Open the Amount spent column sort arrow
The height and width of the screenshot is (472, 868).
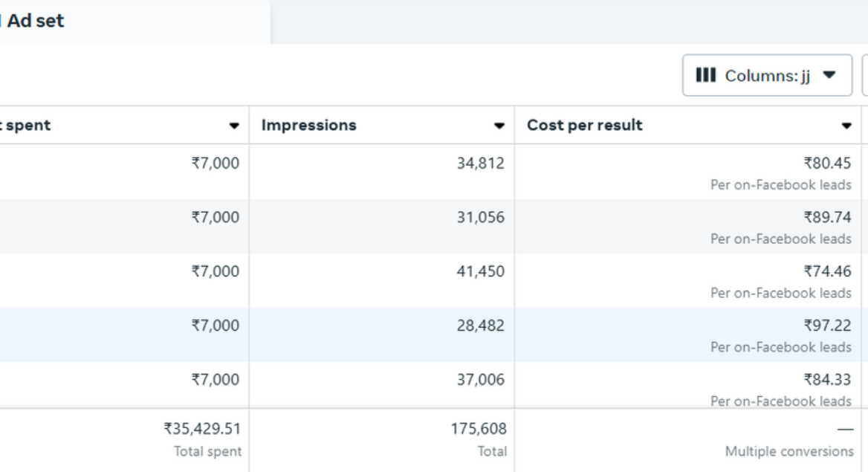234,126
